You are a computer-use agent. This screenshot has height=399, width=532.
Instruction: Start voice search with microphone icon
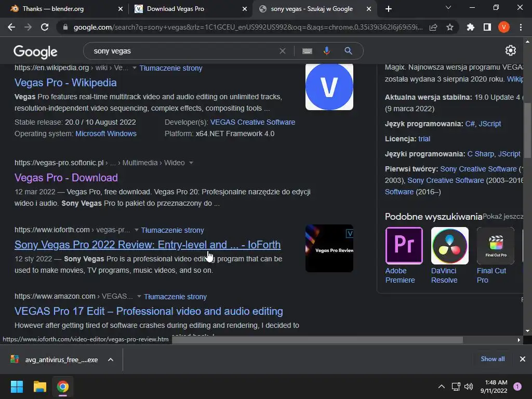pos(326,51)
